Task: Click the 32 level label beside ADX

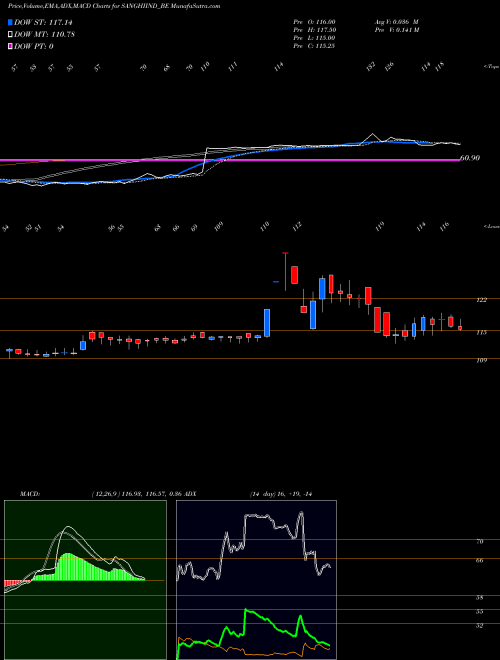Action: 479,625
